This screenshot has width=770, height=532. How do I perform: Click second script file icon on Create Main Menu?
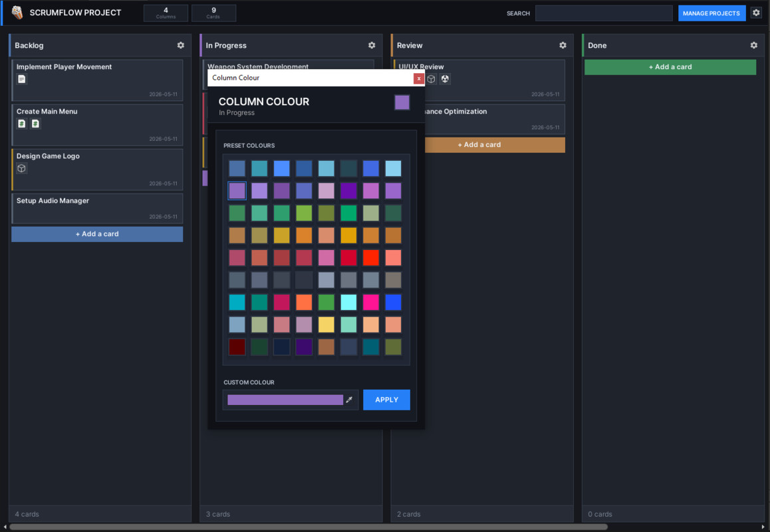35,124
